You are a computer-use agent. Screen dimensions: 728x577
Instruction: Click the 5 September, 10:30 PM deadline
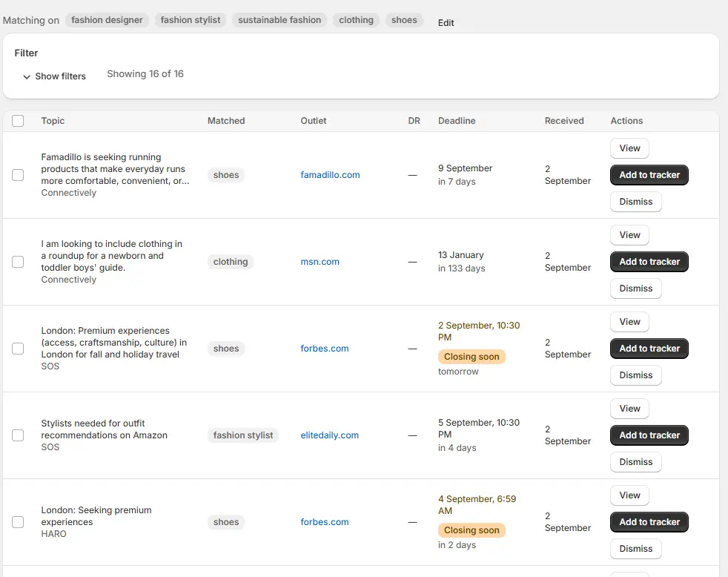[479, 429]
